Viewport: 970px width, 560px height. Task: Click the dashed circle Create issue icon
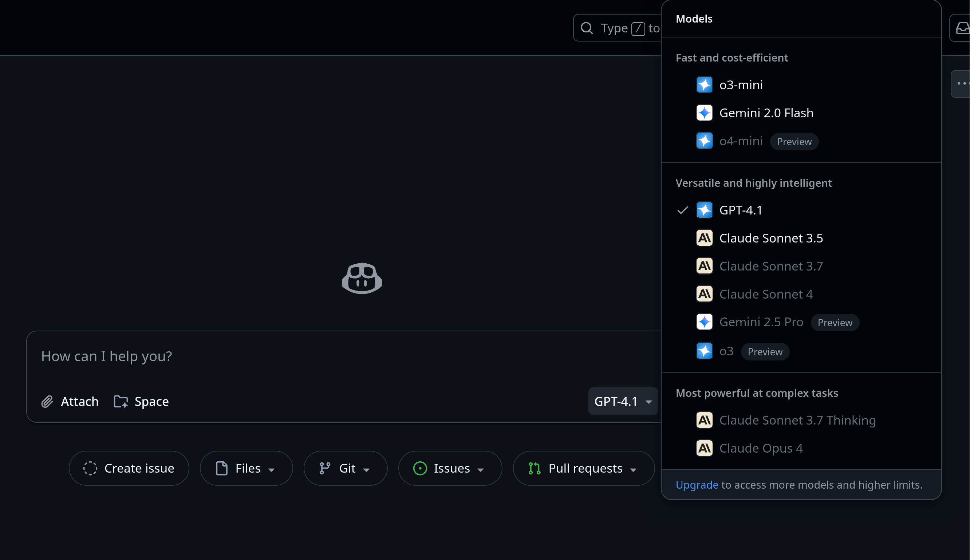90,469
